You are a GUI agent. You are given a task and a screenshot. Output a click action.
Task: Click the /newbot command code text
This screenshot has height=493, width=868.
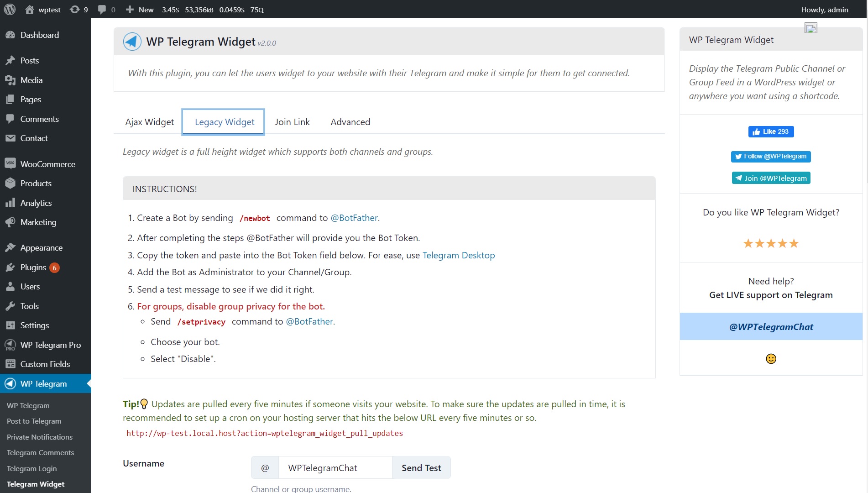[255, 219]
